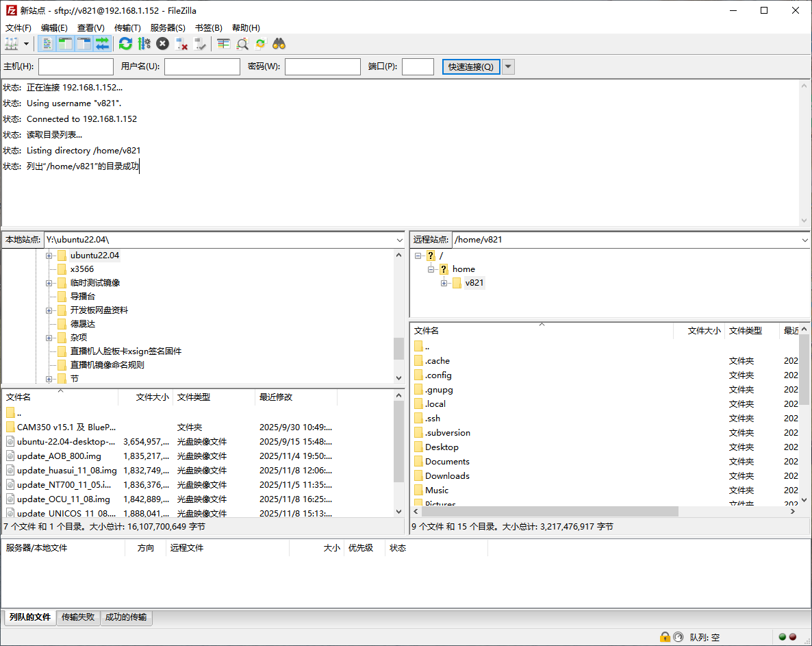
Task: Expand the ubuntu22.04 local tree folder
Action: [x=49, y=256]
